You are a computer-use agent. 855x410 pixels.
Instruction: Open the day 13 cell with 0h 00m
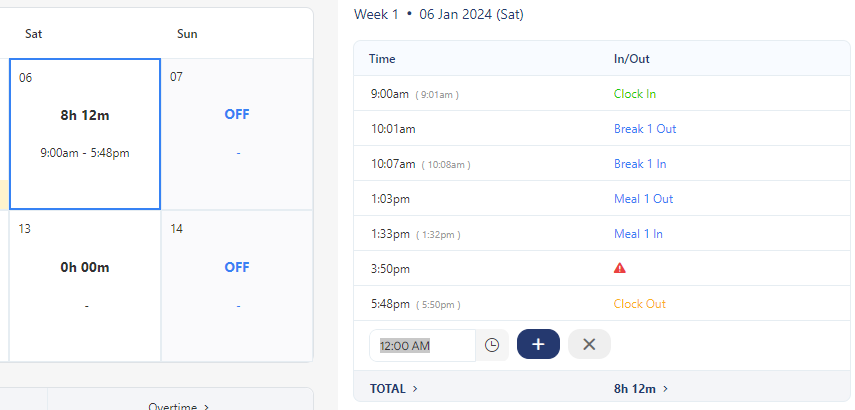click(x=85, y=286)
